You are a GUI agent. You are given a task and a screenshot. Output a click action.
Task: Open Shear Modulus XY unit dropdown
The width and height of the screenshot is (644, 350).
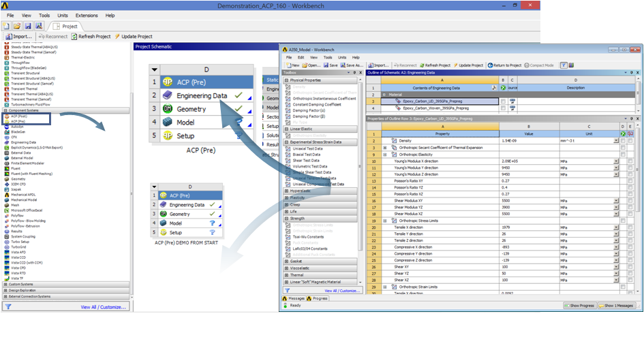(616, 201)
